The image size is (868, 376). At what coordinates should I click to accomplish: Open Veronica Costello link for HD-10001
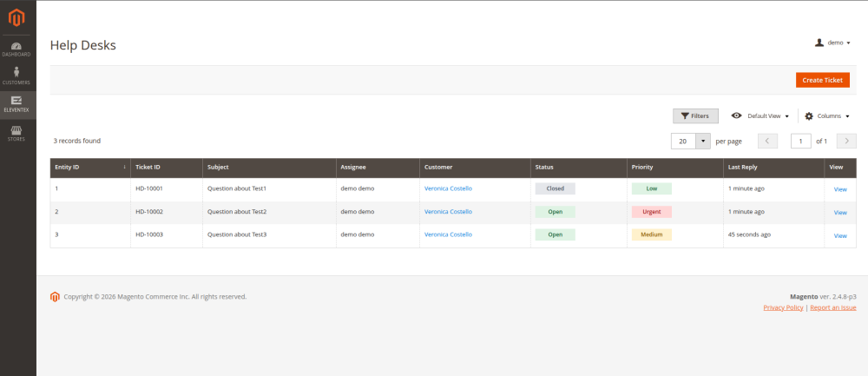coord(448,188)
